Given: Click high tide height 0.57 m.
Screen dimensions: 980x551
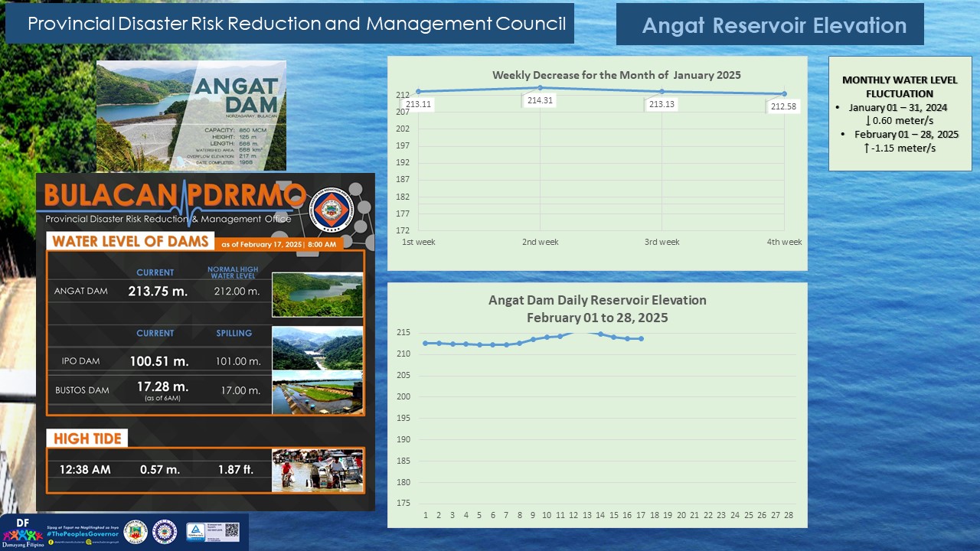Looking at the screenshot, I should click(160, 469).
